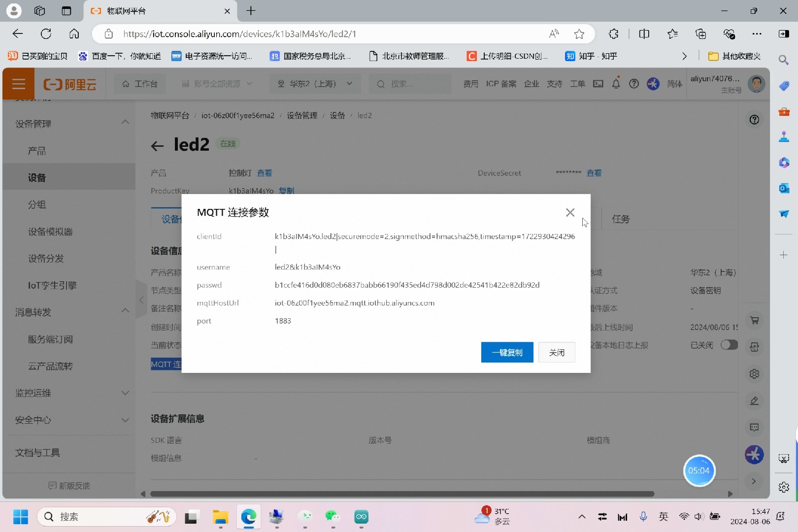
Task: Switch to the 任务 tab
Action: [621, 219]
